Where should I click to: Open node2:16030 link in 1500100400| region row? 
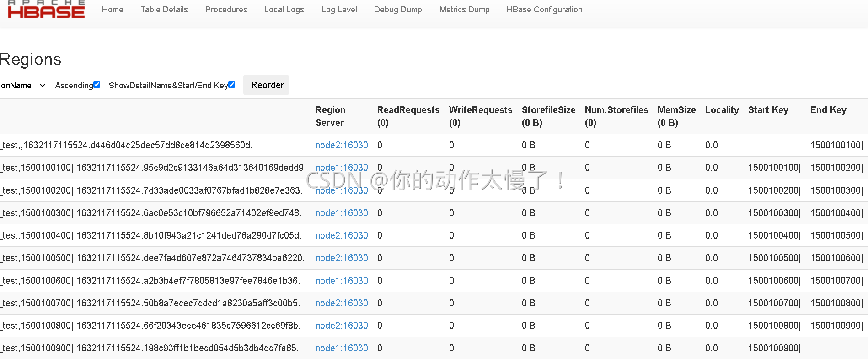(x=342, y=235)
